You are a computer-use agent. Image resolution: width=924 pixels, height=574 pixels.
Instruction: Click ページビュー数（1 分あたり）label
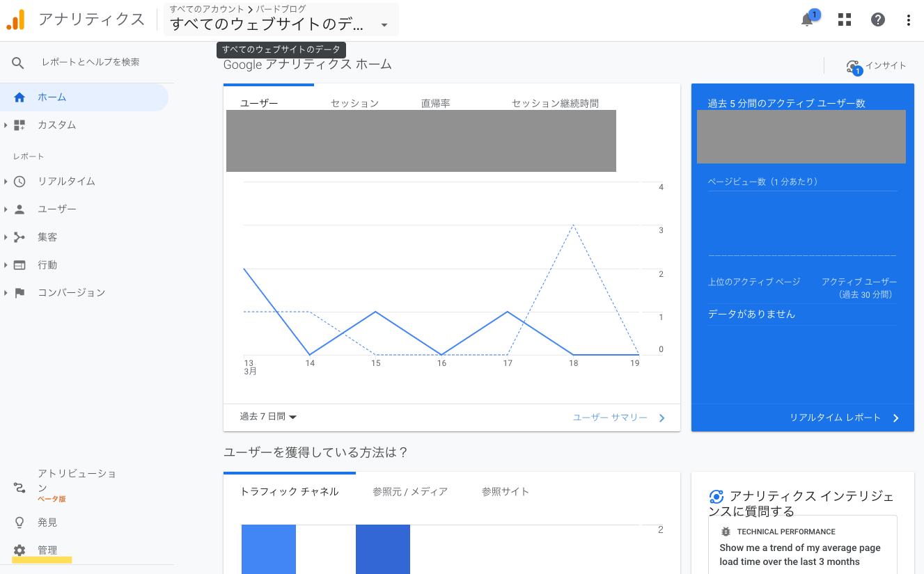tap(762, 182)
